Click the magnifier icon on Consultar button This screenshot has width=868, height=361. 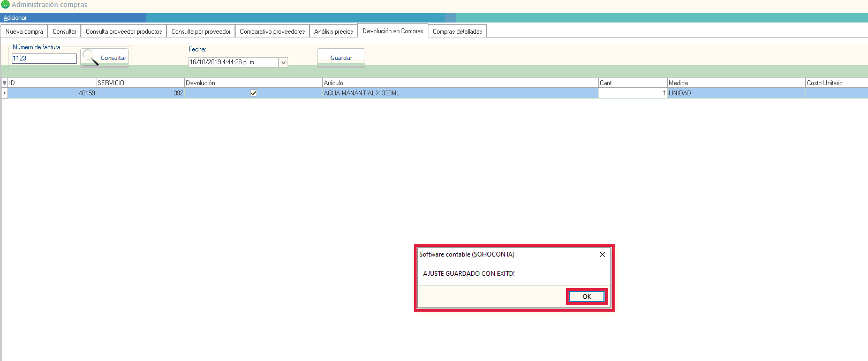coord(90,57)
